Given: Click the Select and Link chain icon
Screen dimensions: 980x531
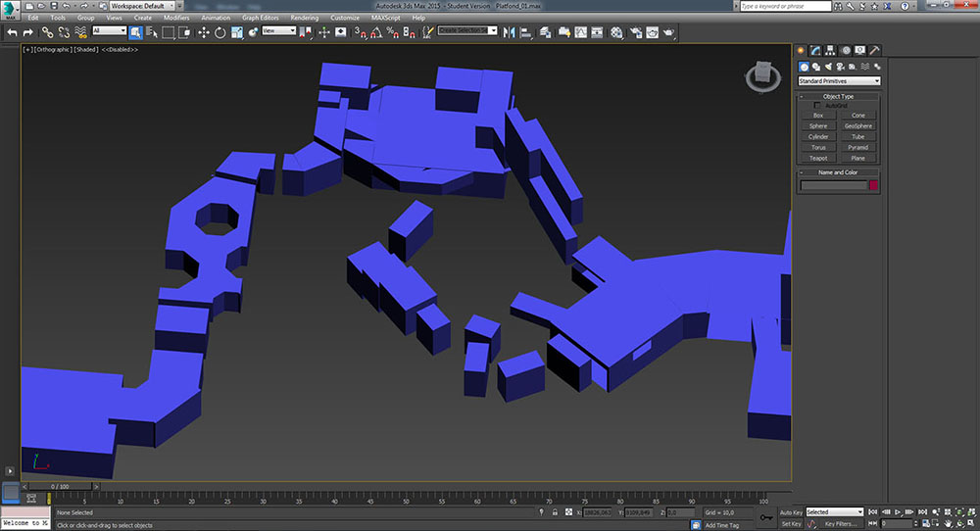Looking at the screenshot, I should (46, 32).
